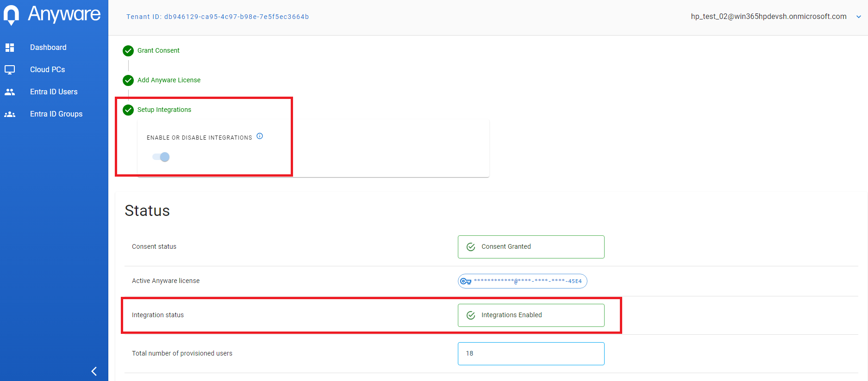The image size is (868, 381).
Task: Click the masked Anyware license chip
Action: [x=523, y=281]
